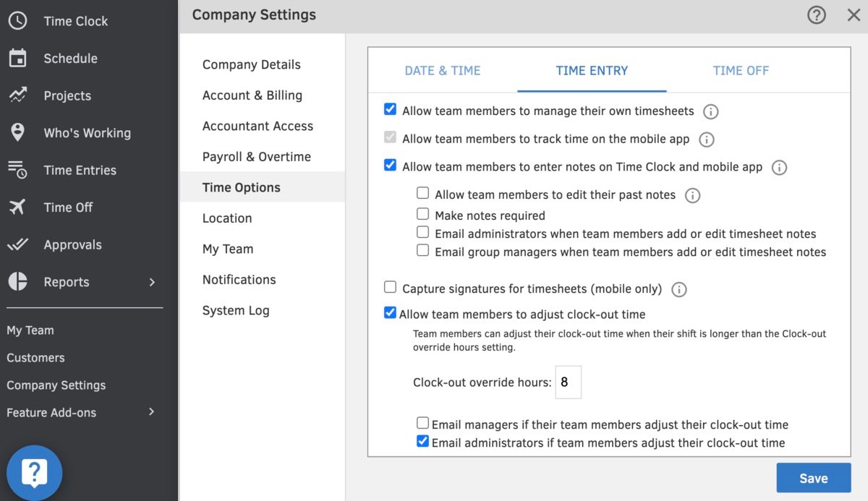The width and height of the screenshot is (868, 501).
Task: Switch to the DATE & TIME tab
Action: (x=442, y=70)
